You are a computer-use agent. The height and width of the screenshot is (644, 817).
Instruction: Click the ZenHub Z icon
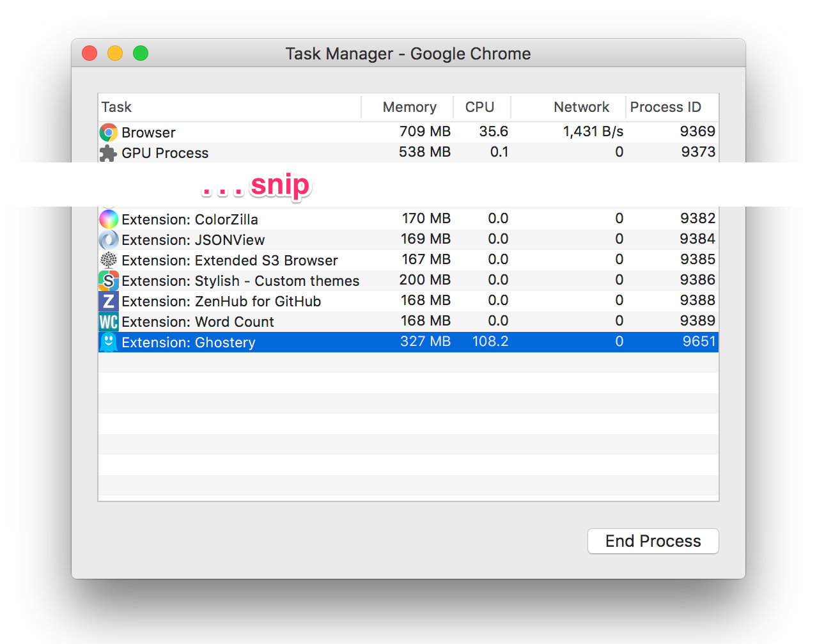(x=109, y=301)
